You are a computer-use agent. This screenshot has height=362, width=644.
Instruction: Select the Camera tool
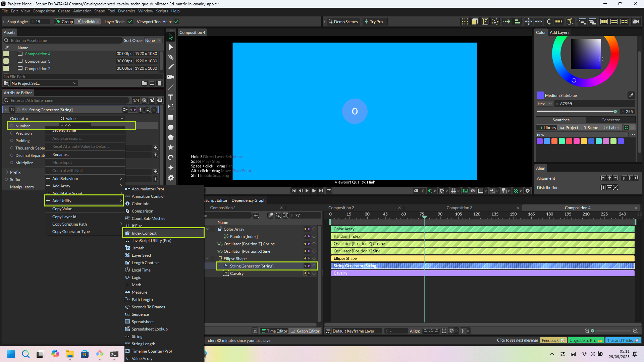[x=171, y=77]
